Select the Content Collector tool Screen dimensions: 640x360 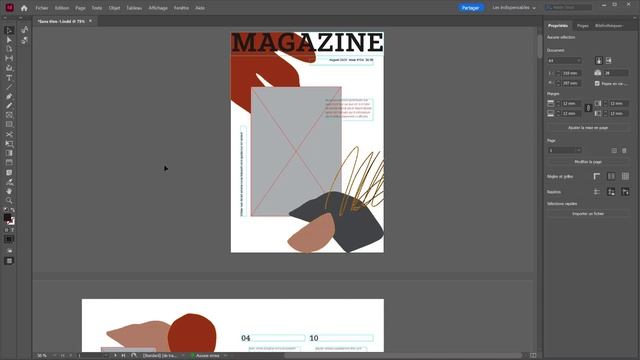click(x=9, y=68)
